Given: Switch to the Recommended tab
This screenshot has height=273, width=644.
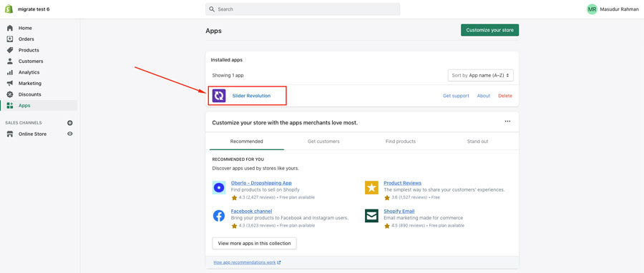Looking at the screenshot, I should (246, 142).
